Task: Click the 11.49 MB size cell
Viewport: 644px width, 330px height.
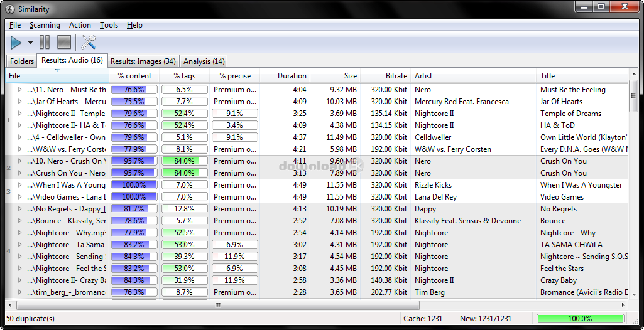Action: (x=341, y=137)
